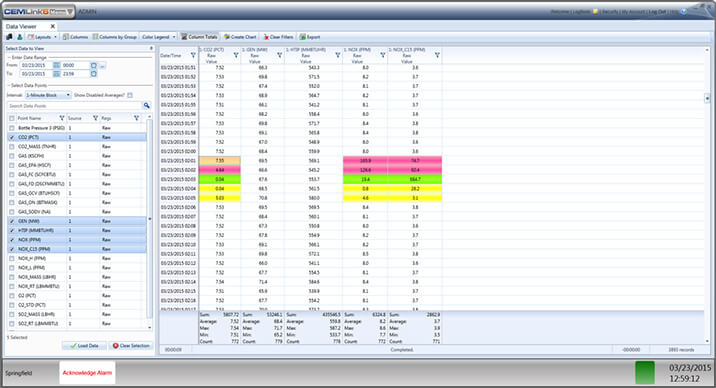Click Clear Filters in the toolbar

[x=278, y=37]
